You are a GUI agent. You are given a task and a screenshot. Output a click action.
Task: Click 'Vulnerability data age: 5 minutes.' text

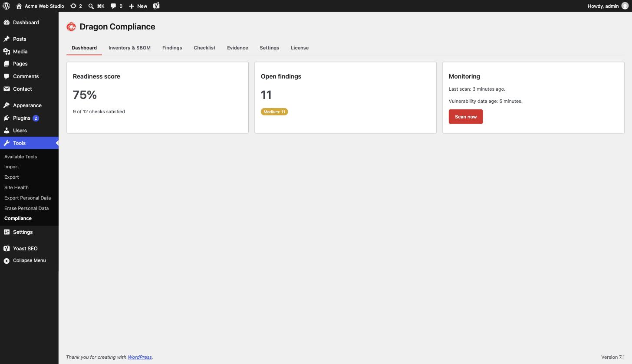coord(486,101)
